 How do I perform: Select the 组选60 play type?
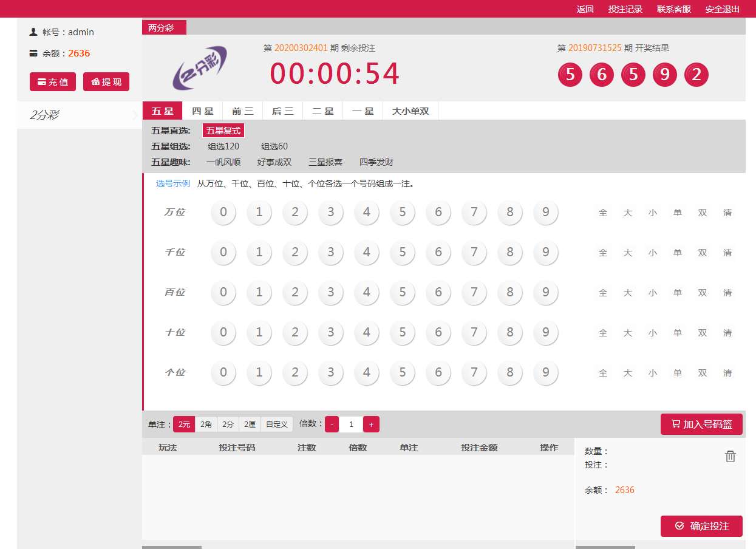[x=274, y=146]
